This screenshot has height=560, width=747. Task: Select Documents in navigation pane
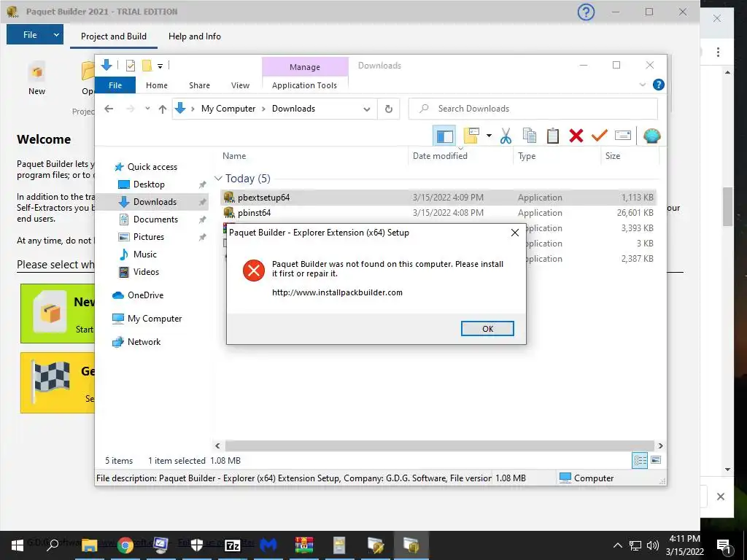click(155, 219)
